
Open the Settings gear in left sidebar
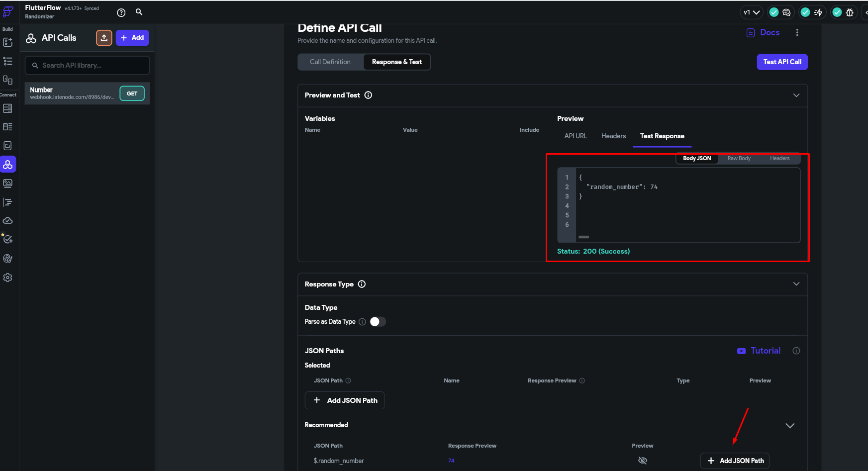pos(8,278)
